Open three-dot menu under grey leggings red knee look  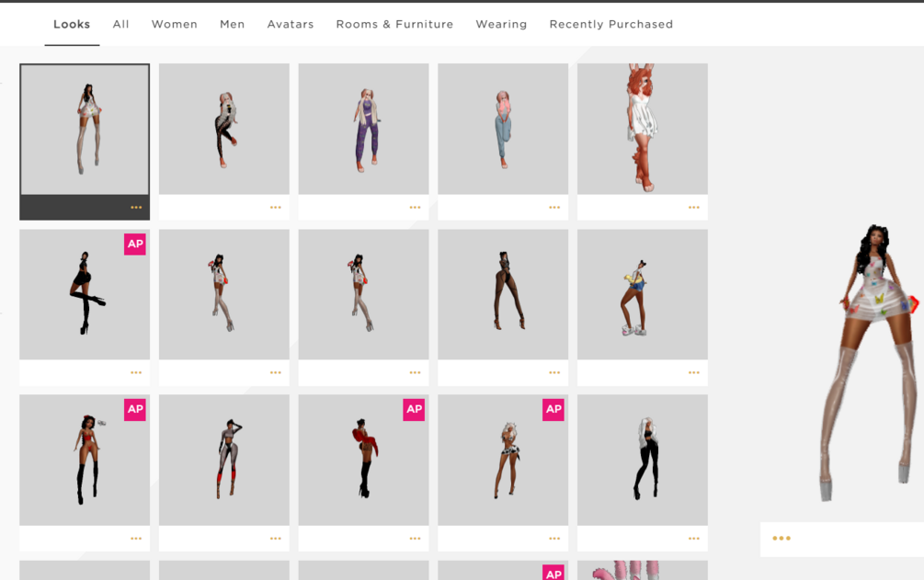coord(276,538)
